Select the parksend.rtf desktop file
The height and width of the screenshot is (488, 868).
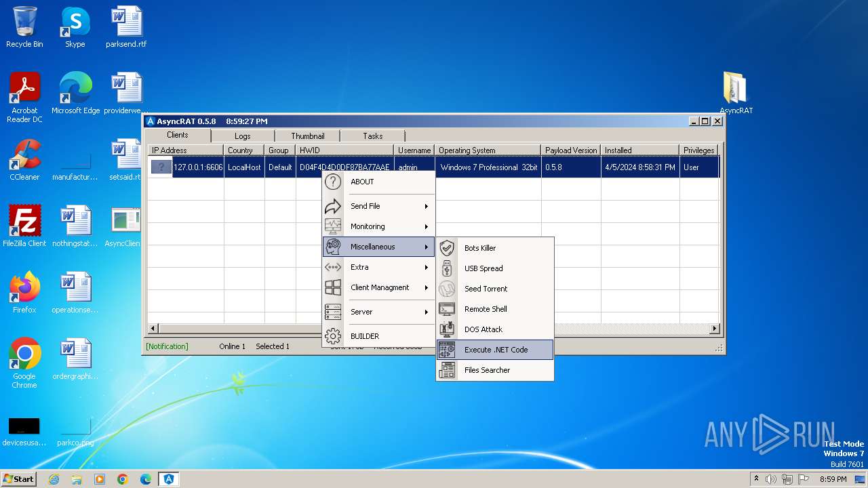pyautogui.click(x=126, y=27)
